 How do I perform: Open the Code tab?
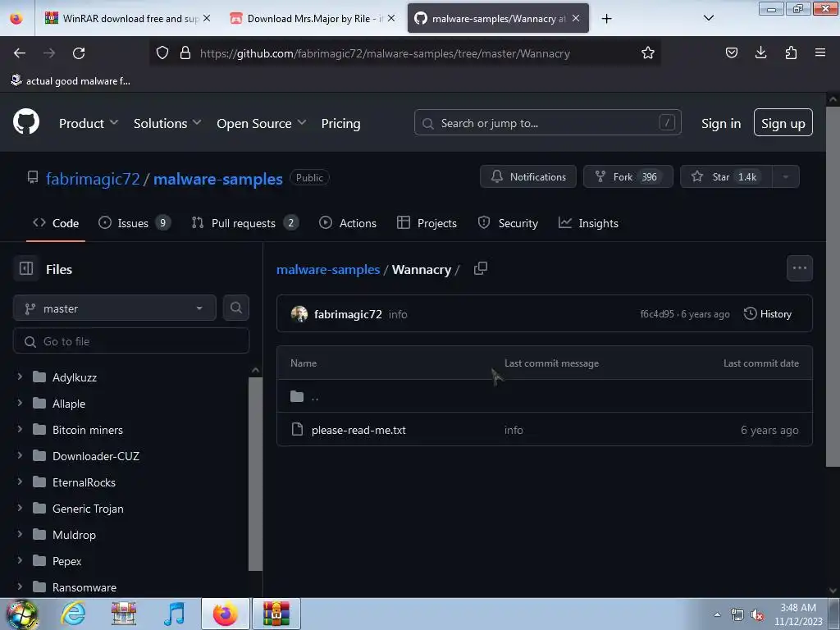[x=56, y=223]
